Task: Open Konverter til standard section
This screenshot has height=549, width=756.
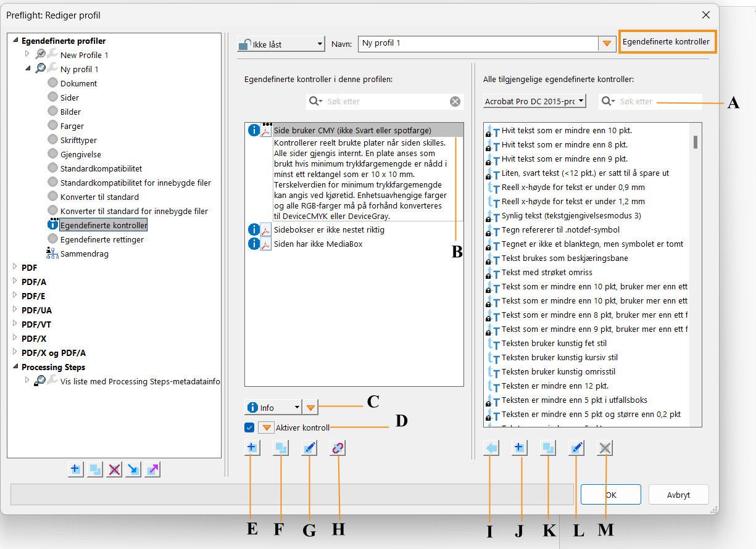Action: (99, 197)
